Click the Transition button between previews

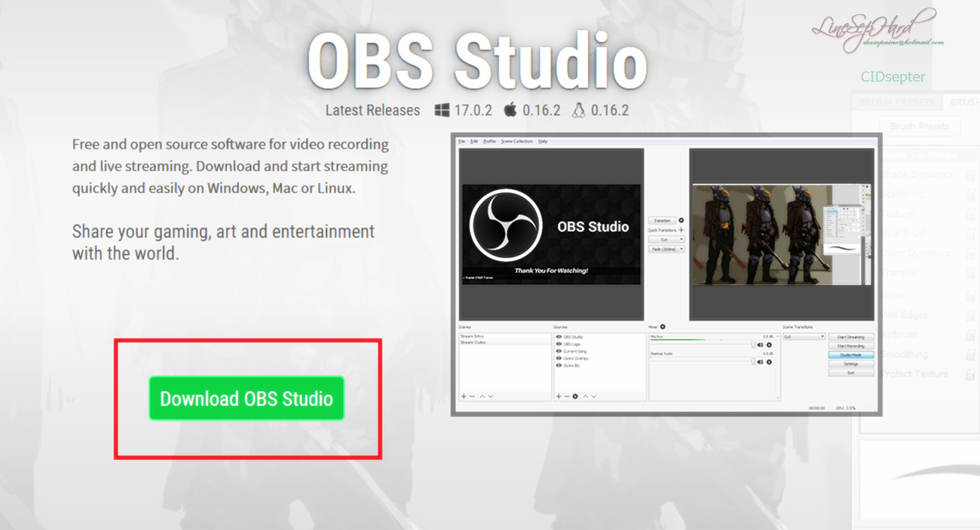click(662, 220)
